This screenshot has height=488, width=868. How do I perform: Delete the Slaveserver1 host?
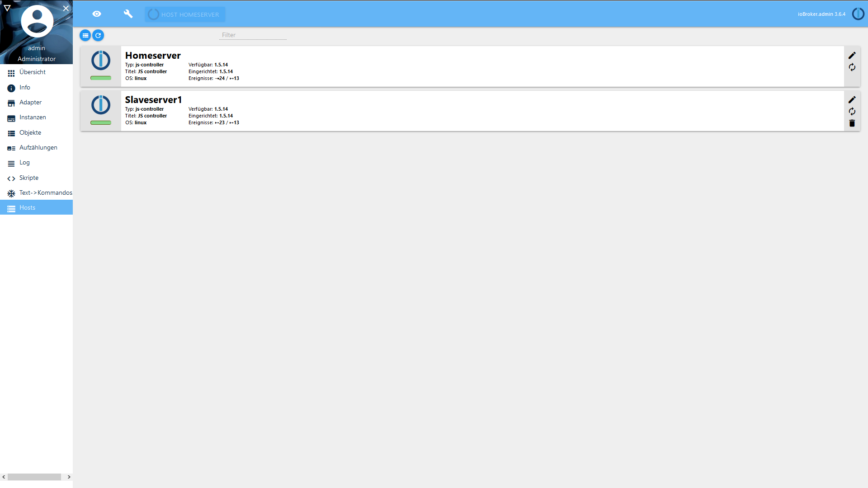point(852,123)
